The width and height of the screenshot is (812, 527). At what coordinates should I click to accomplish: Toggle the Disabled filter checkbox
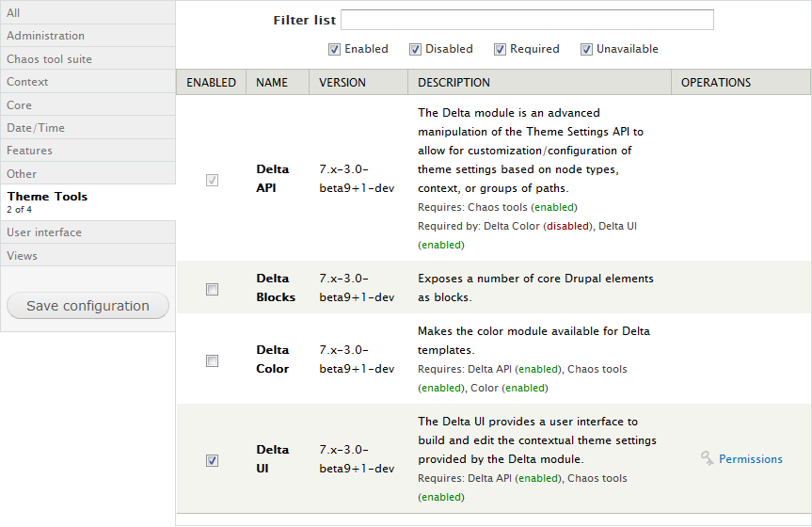click(415, 49)
